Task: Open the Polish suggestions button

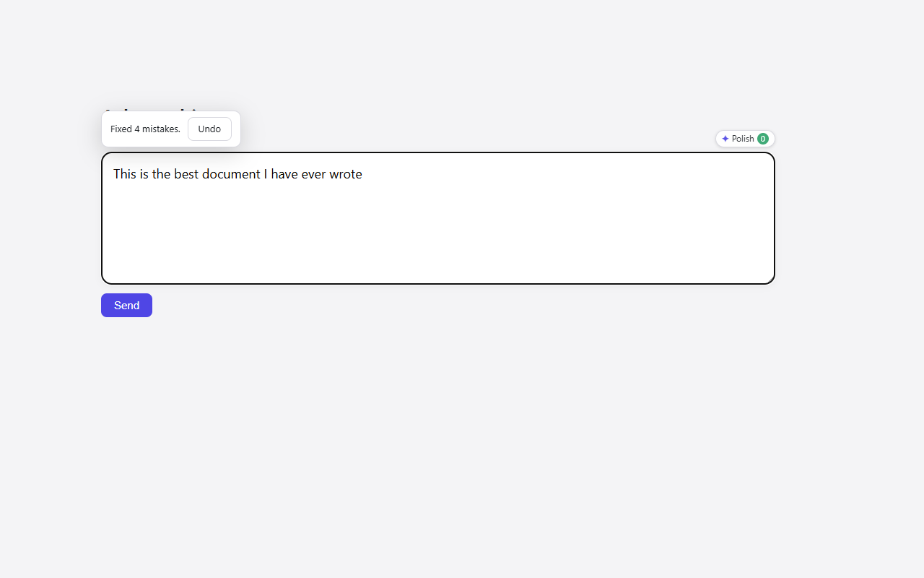Action: coord(745,139)
